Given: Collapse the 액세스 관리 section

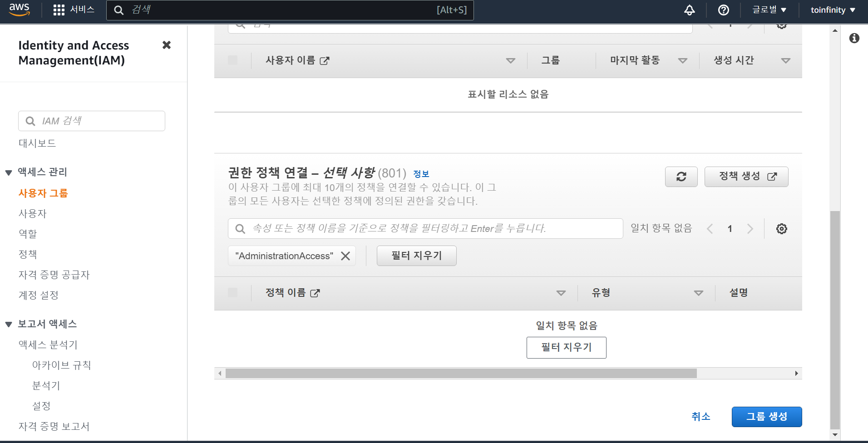Looking at the screenshot, I should click(9, 172).
